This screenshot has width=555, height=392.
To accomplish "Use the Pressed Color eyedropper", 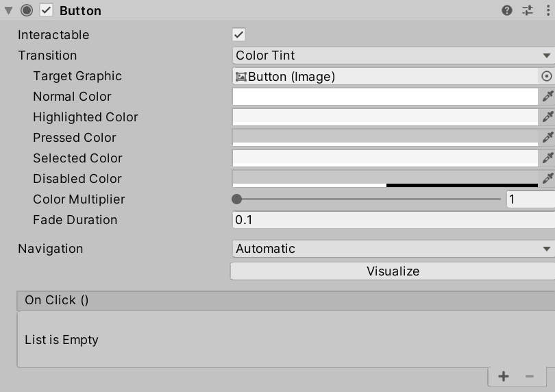I will click(x=547, y=138).
